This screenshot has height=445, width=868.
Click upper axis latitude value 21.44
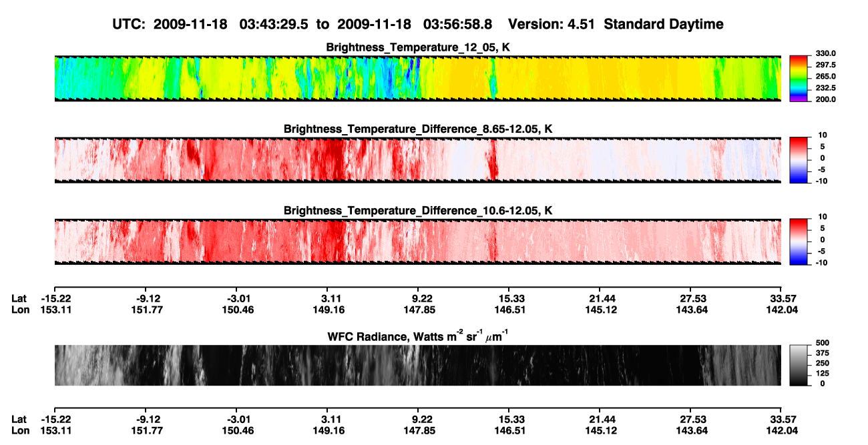click(600, 298)
